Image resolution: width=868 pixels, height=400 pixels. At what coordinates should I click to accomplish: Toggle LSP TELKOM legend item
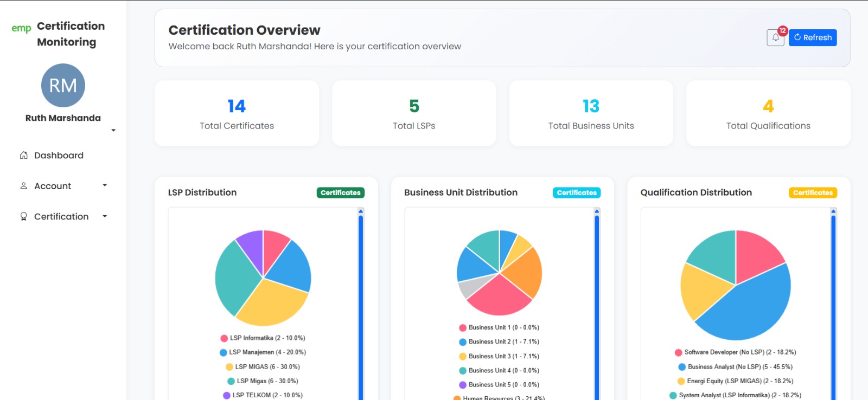tap(263, 395)
